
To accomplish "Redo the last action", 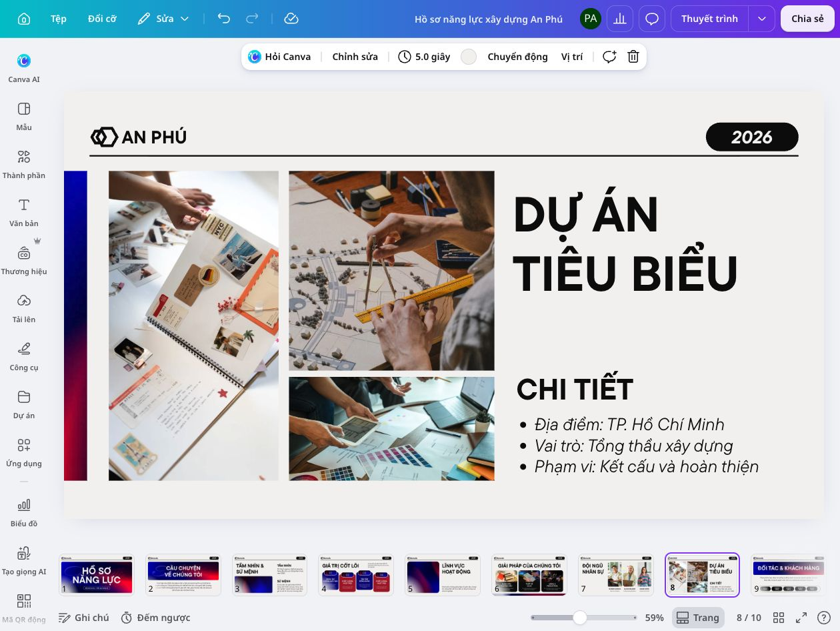I will pos(253,19).
